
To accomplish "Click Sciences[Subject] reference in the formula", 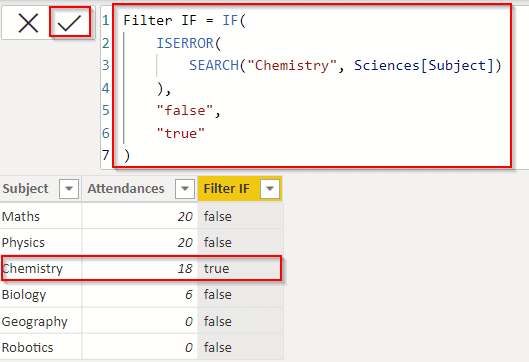I will 424,65.
